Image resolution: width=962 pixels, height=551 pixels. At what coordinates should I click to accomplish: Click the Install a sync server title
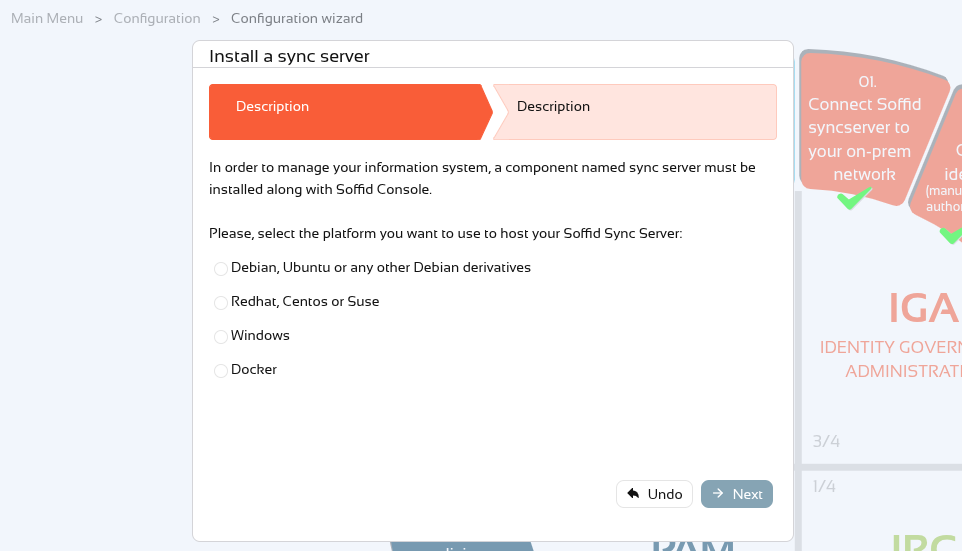[290, 56]
